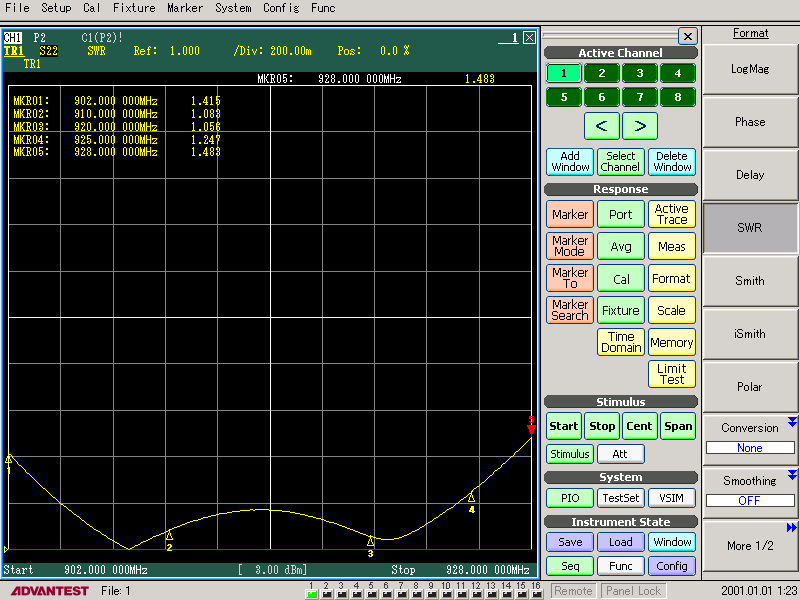Select active channel 1
The width and height of the screenshot is (800, 600).
pos(564,73)
